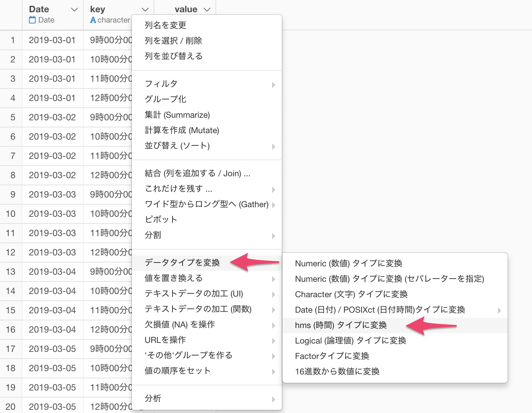Open URLを操作 submenu
Image resolution: width=532 pixels, height=413 pixels.
click(x=207, y=340)
